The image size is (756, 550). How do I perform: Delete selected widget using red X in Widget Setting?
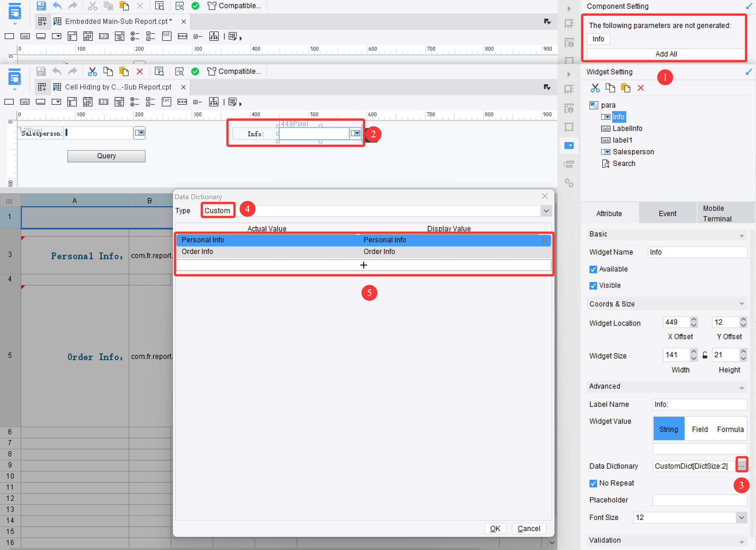point(641,88)
